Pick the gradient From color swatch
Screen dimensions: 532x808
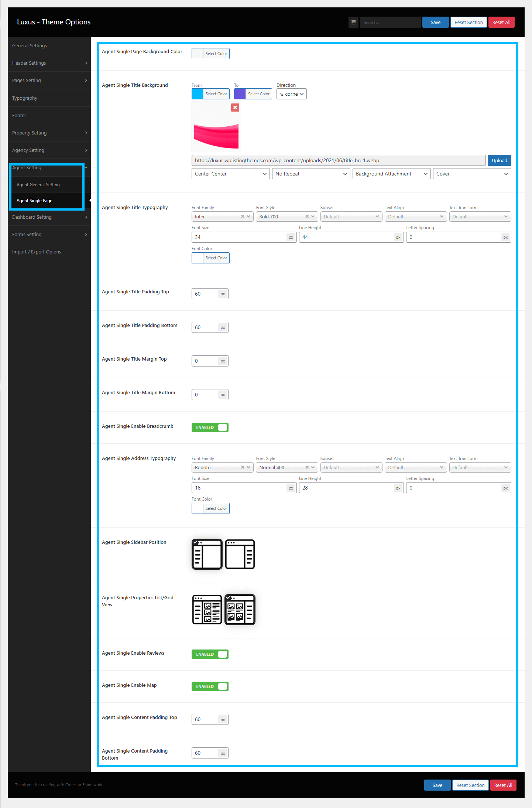[198, 94]
